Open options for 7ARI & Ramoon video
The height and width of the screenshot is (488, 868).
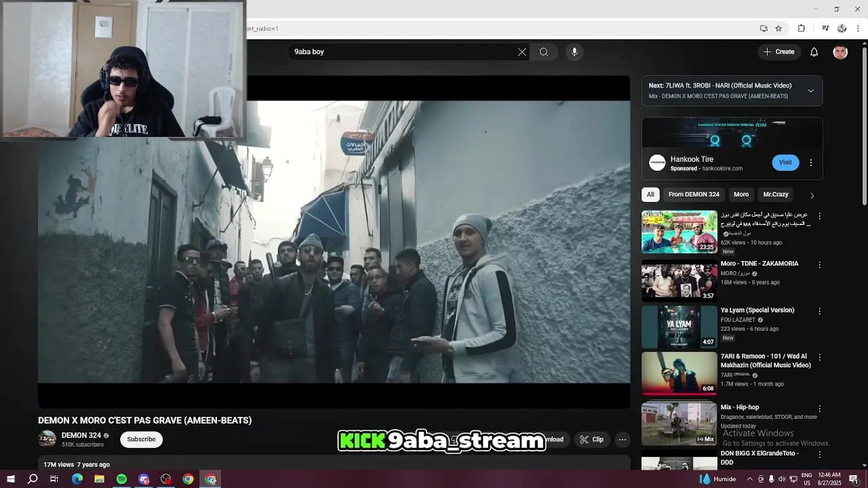tap(819, 357)
